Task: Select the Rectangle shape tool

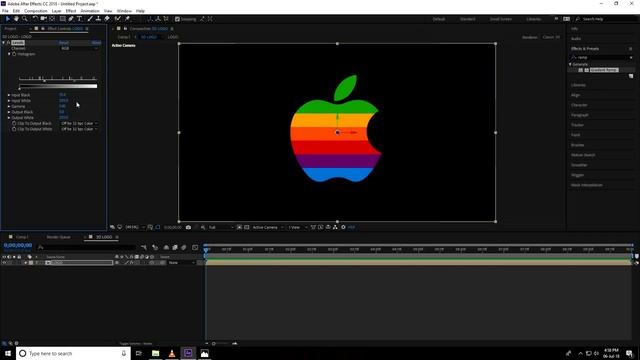Action: 62,19
